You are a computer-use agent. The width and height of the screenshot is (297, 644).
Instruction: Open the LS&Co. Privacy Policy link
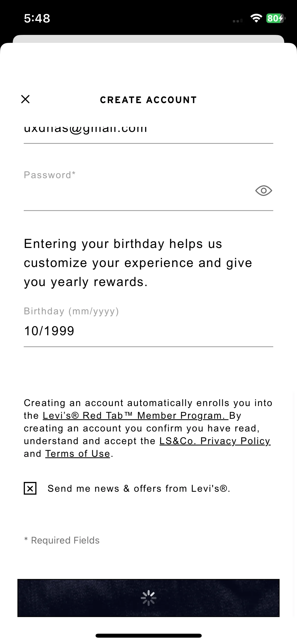coord(215,441)
